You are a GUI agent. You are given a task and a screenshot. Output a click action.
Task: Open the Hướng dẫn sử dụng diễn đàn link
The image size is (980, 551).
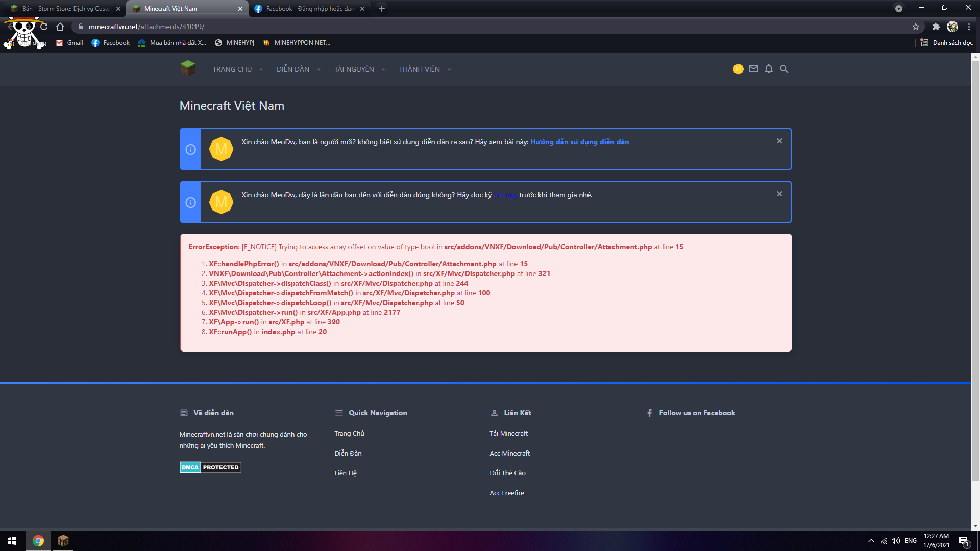click(579, 142)
